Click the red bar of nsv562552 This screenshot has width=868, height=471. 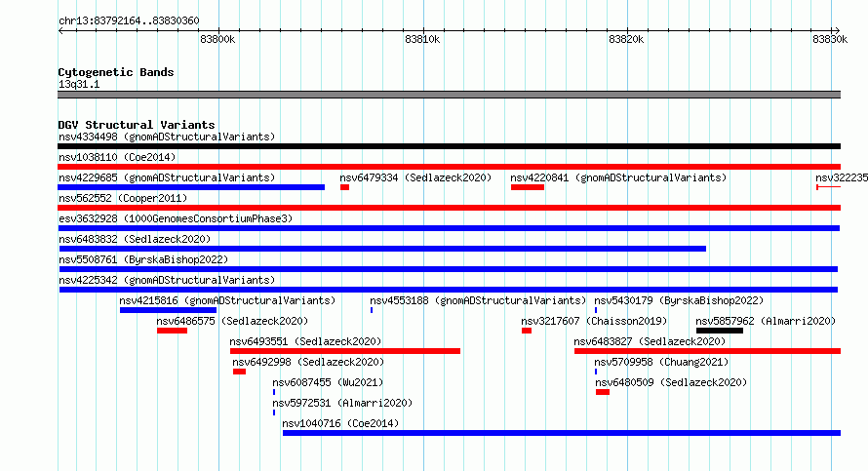point(449,208)
